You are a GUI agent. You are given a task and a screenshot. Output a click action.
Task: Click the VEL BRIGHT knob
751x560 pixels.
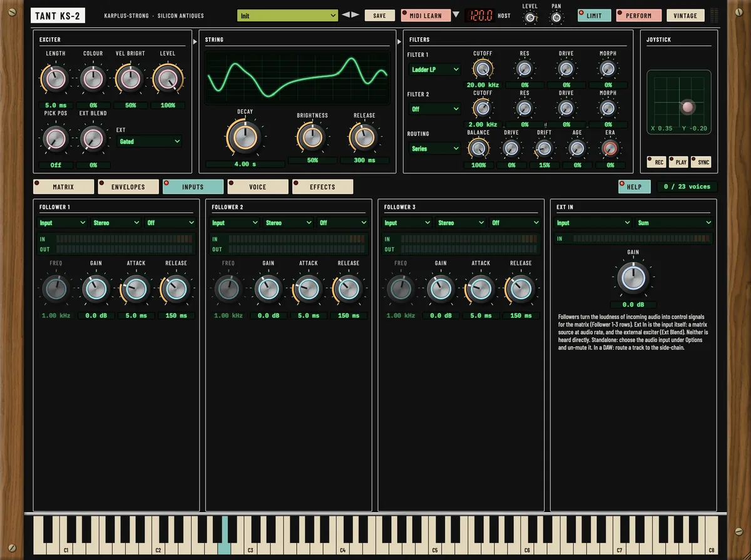pyautogui.click(x=130, y=79)
